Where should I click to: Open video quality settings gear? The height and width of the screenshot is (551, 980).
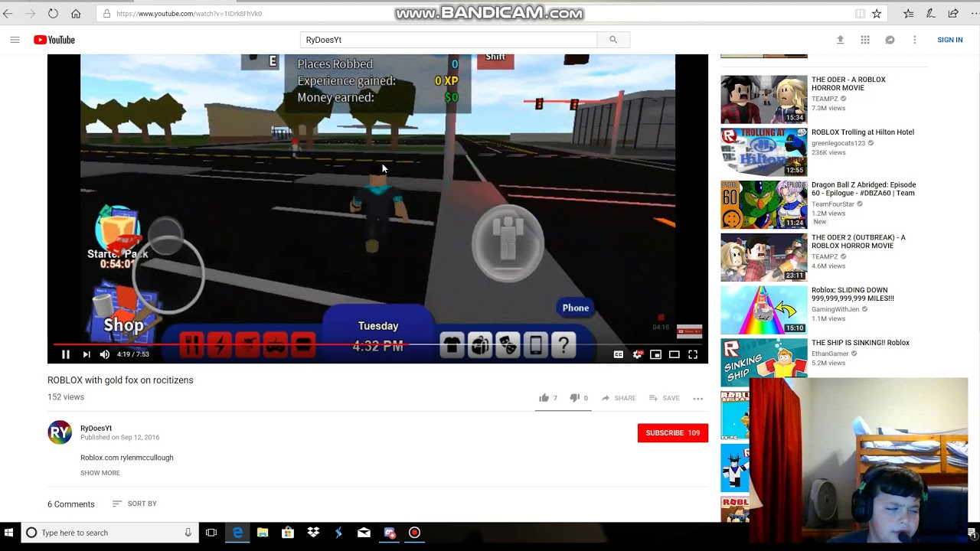pos(637,354)
